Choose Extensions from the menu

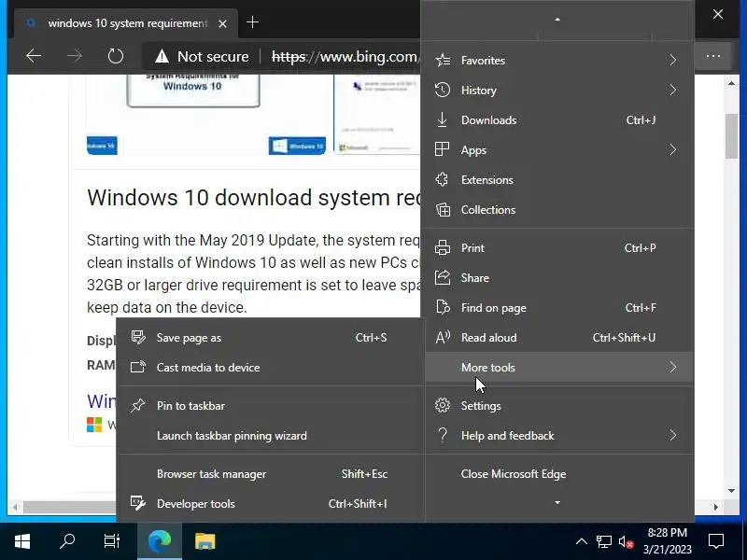click(x=559, y=179)
